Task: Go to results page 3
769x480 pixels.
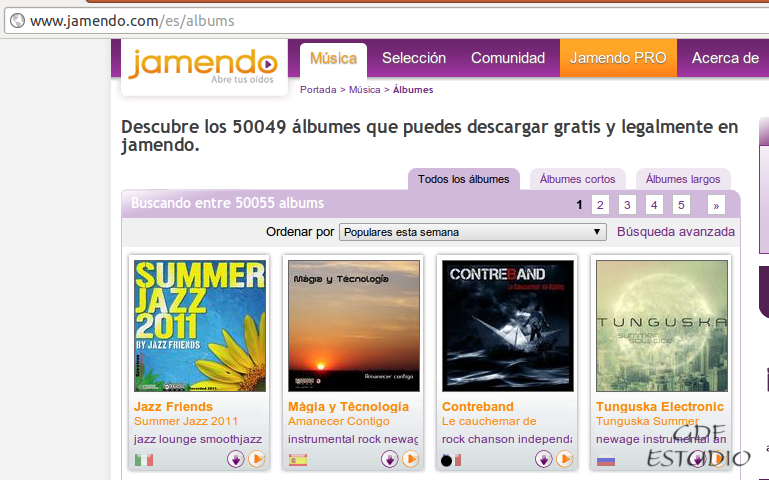Action: pos(627,205)
